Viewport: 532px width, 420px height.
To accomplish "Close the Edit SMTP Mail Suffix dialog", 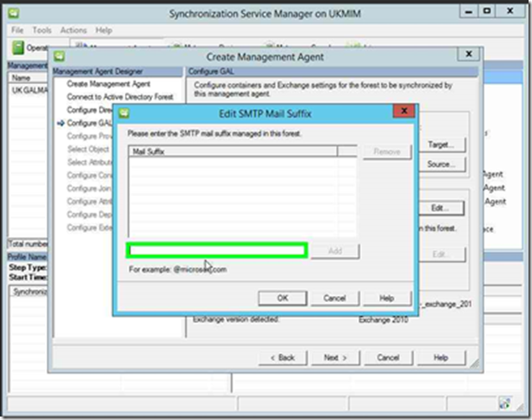I will pyautogui.click(x=404, y=111).
